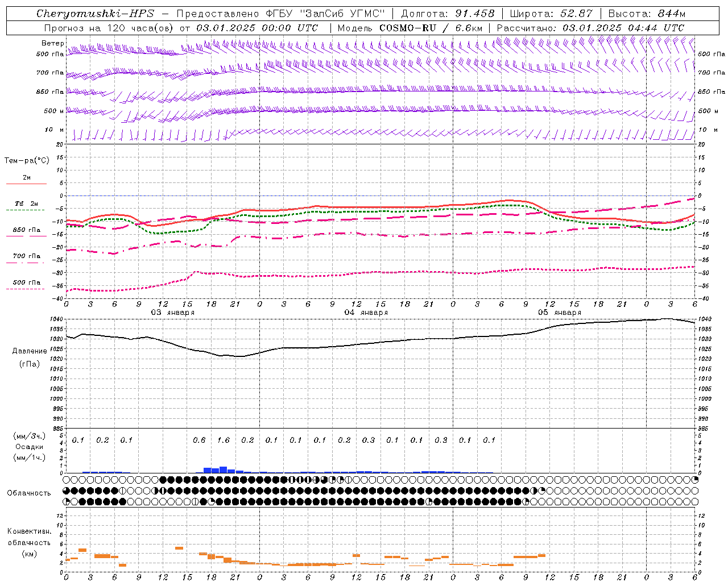728x582 pixels.
Task: Click the '2м' temperature legend entry
Action: (26, 178)
